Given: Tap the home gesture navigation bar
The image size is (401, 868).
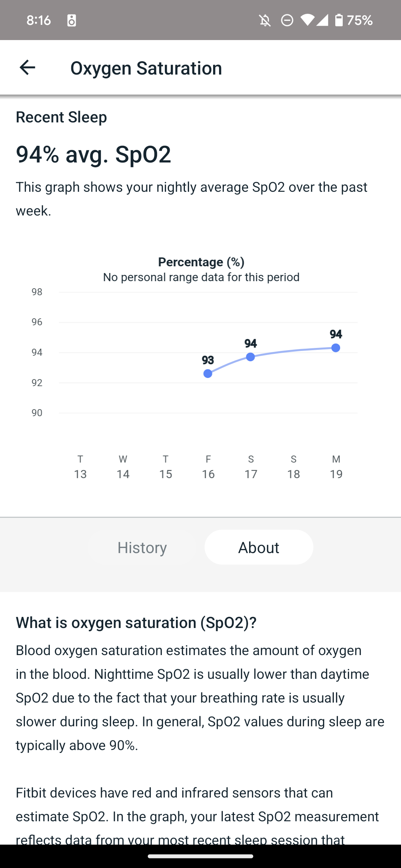Looking at the screenshot, I should (200, 856).
